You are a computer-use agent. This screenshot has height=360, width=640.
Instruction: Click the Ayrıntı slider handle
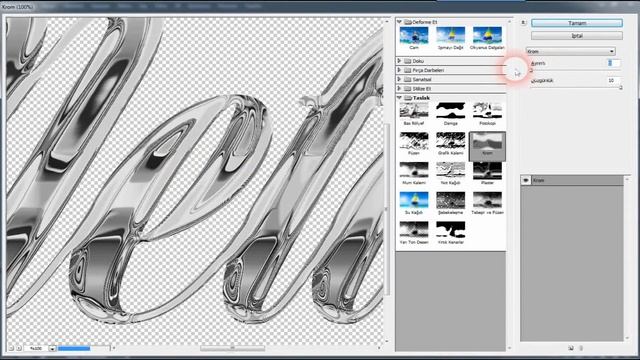(531, 71)
